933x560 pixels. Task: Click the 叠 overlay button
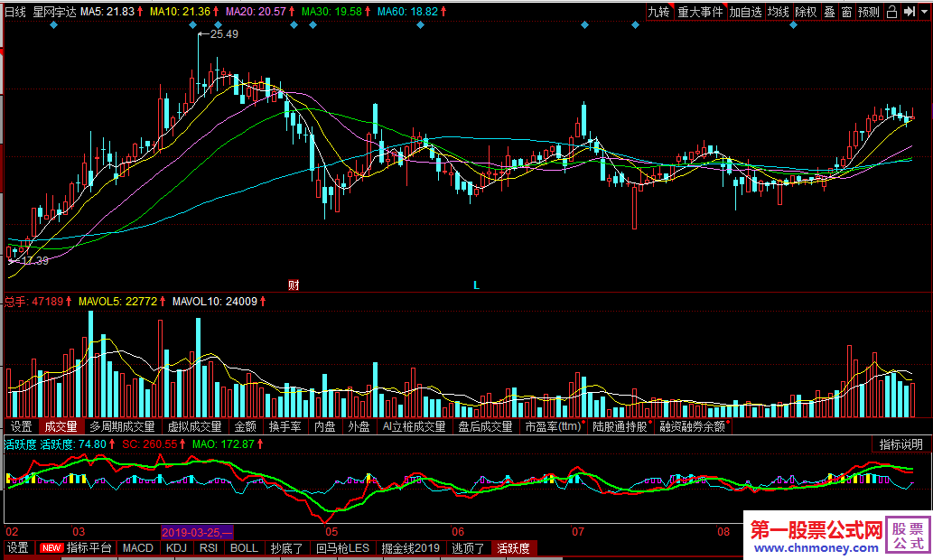coord(829,12)
